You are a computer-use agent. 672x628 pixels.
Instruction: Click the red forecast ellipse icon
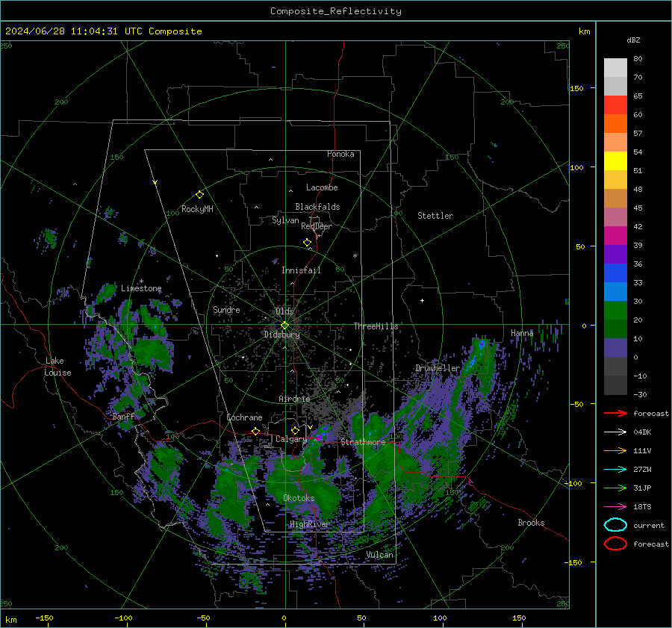click(x=615, y=544)
